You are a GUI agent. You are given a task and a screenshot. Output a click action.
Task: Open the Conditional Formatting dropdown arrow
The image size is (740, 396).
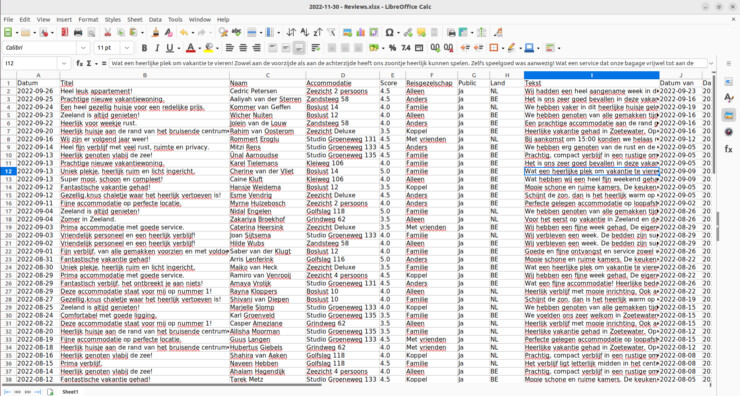pos(559,48)
